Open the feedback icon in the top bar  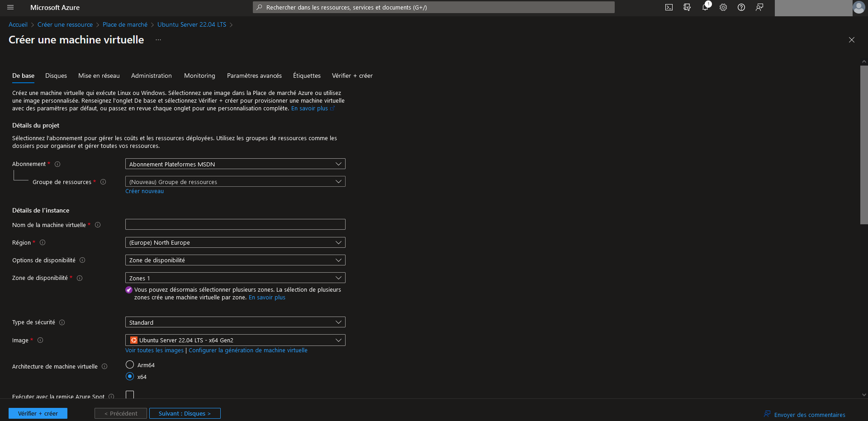[x=759, y=7]
